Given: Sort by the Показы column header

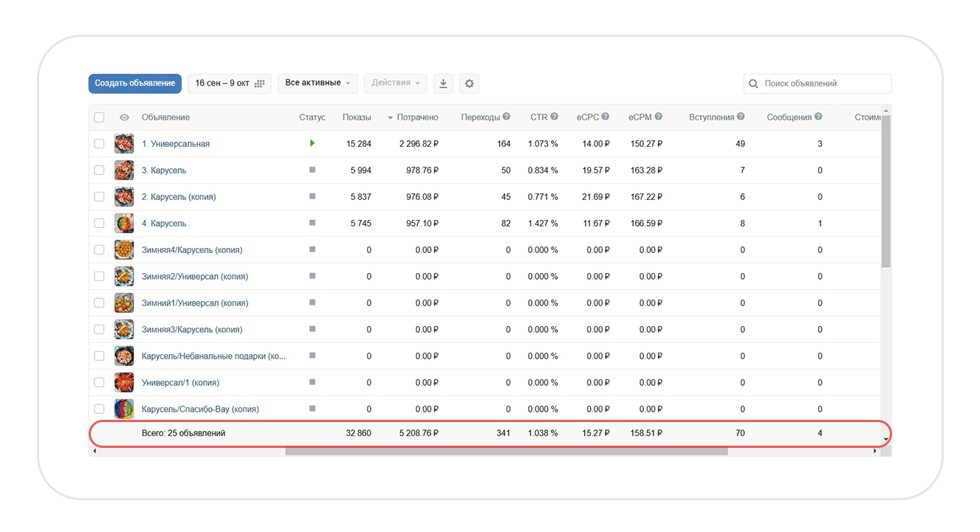Looking at the screenshot, I should (357, 117).
